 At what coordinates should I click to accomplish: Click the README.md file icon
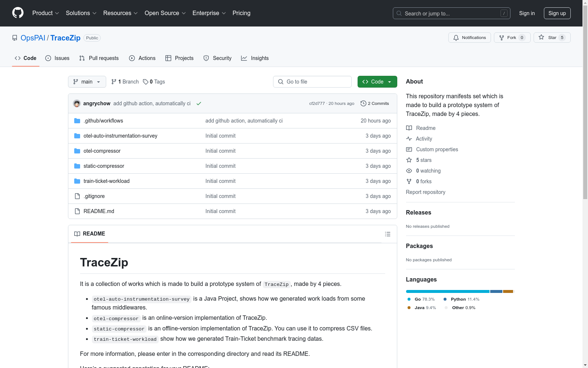point(77,211)
